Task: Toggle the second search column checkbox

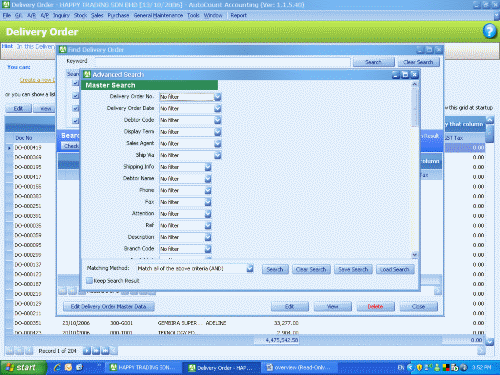Action: pos(76,96)
